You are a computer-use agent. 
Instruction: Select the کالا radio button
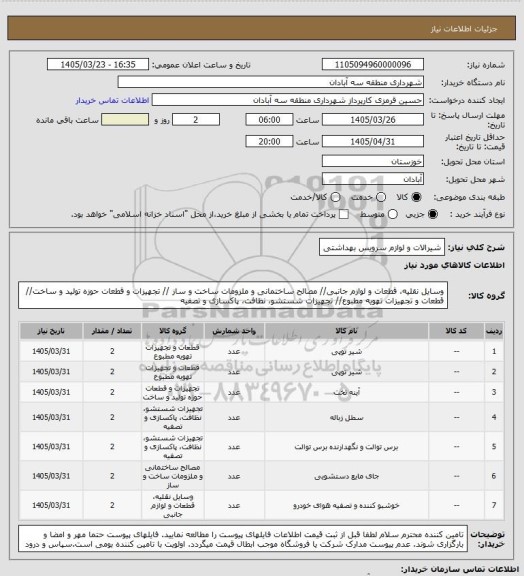(x=416, y=197)
